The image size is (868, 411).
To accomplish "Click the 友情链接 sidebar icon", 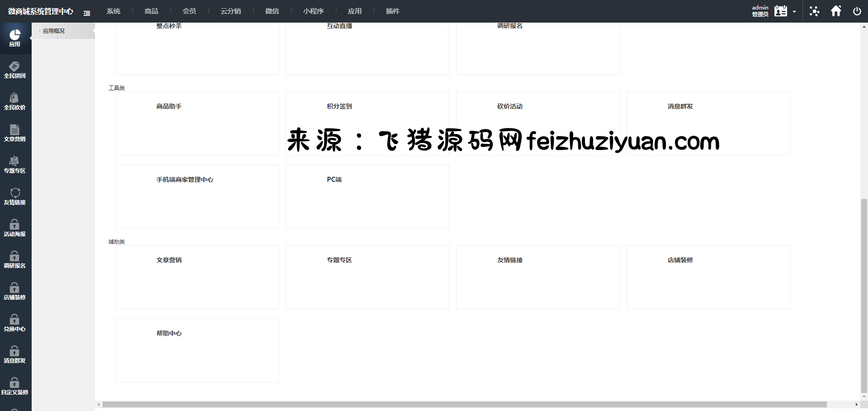I will (x=15, y=197).
